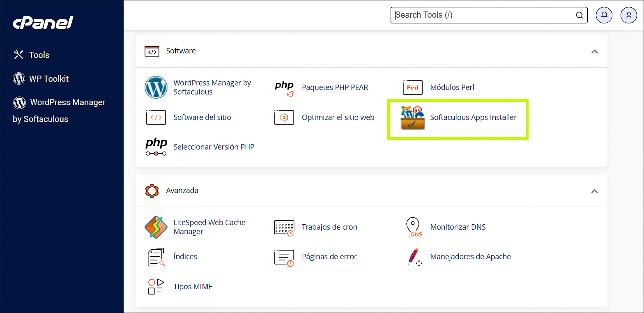Click the Software del sitio icon
This screenshot has height=313, width=644.
tap(156, 117)
